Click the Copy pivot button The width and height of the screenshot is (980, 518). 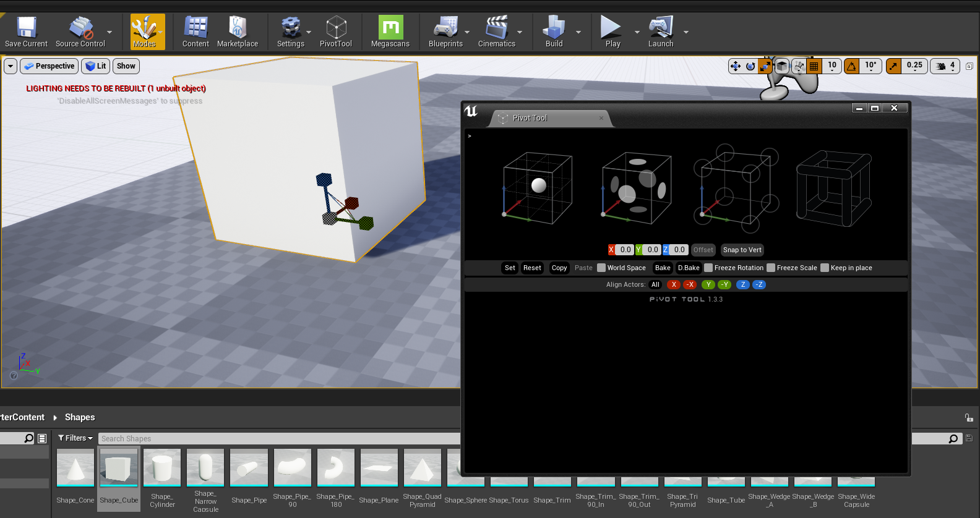(x=559, y=268)
